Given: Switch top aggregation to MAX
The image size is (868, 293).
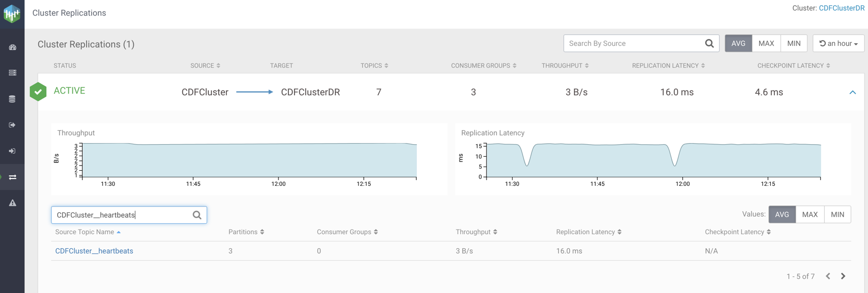Looking at the screenshot, I should (766, 44).
